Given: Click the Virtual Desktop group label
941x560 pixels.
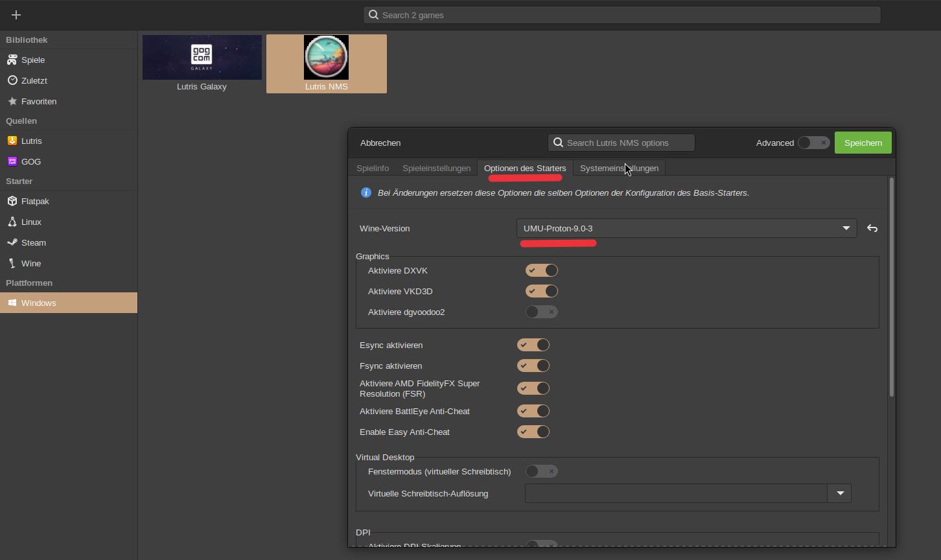Looking at the screenshot, I should 385,457.
